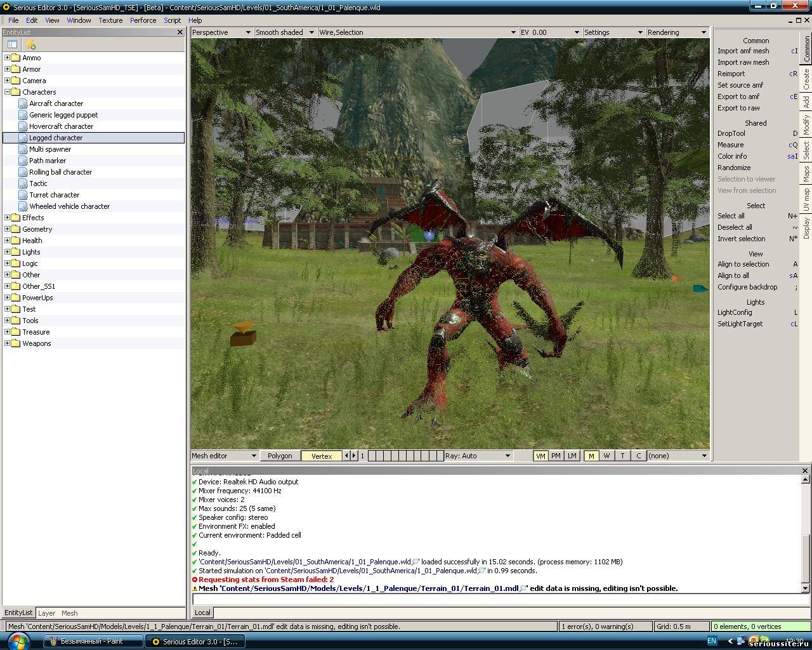Open the Texture menu
This screenshot has width=812, height=650.
pos(110,20)
